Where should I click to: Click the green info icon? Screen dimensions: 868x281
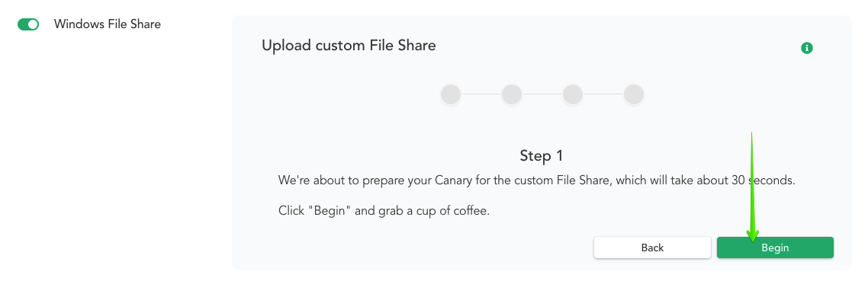806,48
